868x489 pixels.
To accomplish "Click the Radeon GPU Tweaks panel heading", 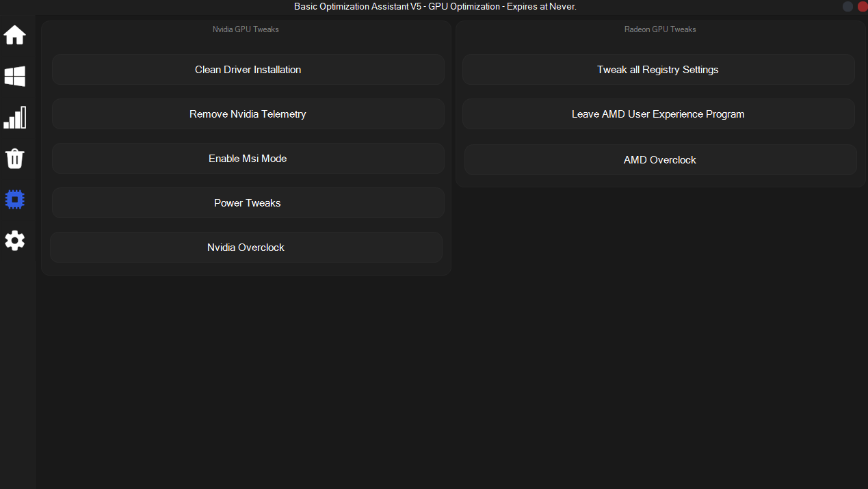I will [660, 29].
